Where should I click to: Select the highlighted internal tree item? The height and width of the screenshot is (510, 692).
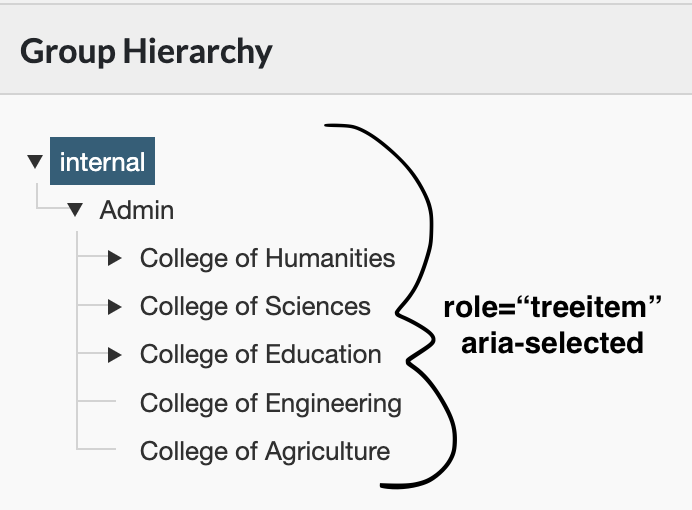(x=102, y=161)
